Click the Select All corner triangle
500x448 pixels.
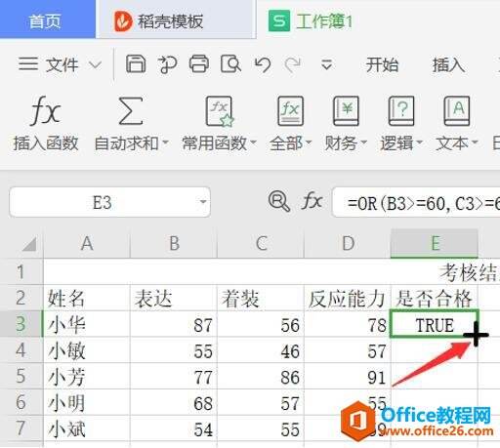click(29, 244)
